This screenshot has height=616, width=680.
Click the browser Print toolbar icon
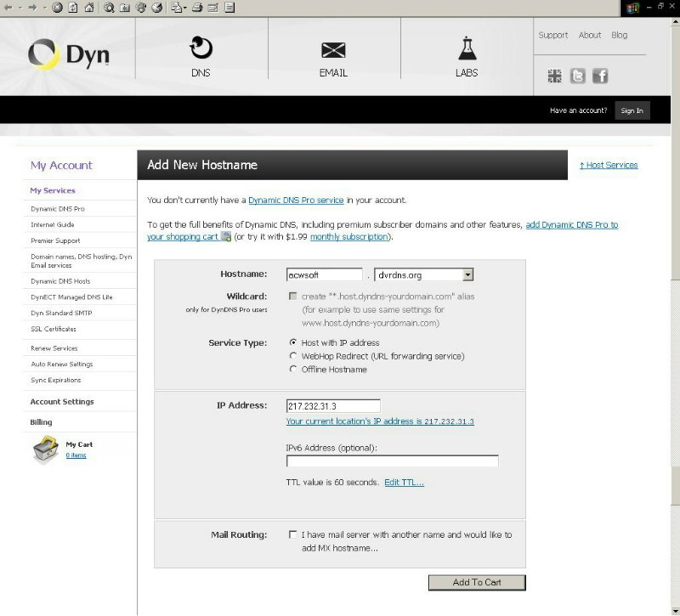(197, 8)
